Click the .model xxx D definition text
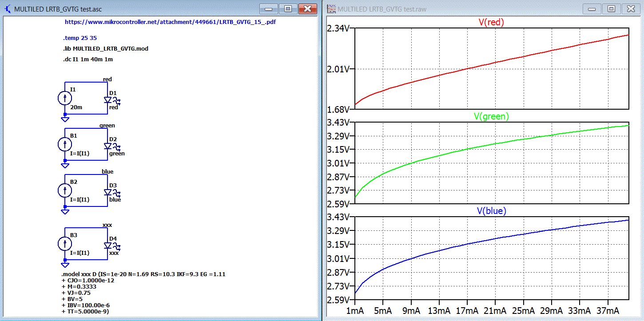The image size is (644, 321). click(x=143, y=274)
